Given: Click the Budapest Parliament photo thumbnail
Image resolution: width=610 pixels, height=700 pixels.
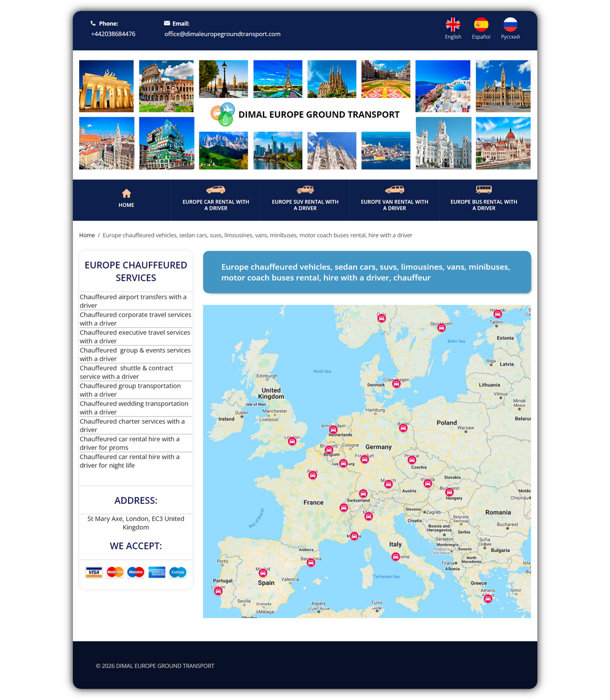Looking at the screenshot, I should coord(503,143).
